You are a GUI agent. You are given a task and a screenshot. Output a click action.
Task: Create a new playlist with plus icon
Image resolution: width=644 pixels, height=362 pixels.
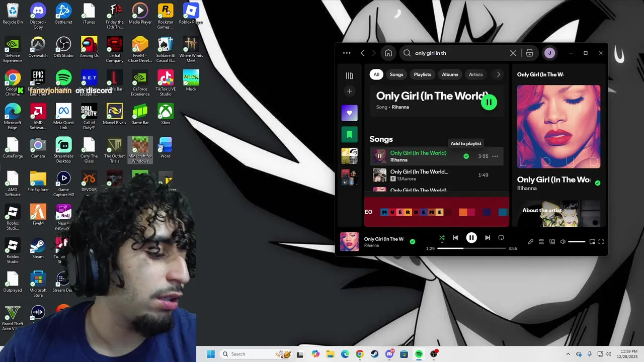pyautogui.click(x=349, y=91)
